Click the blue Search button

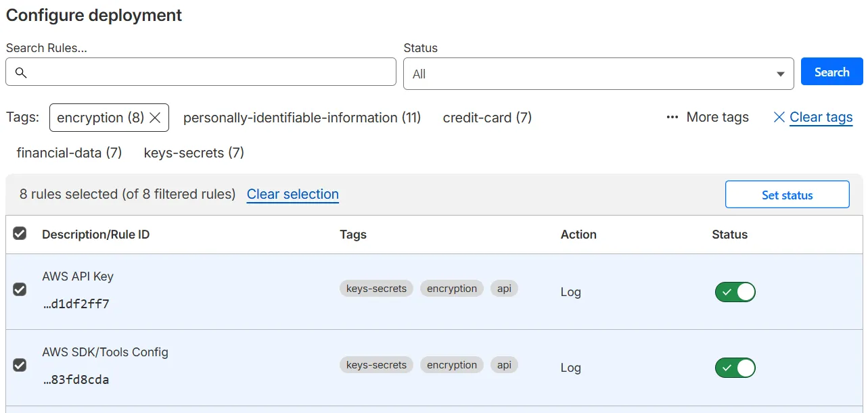(831, 72)
